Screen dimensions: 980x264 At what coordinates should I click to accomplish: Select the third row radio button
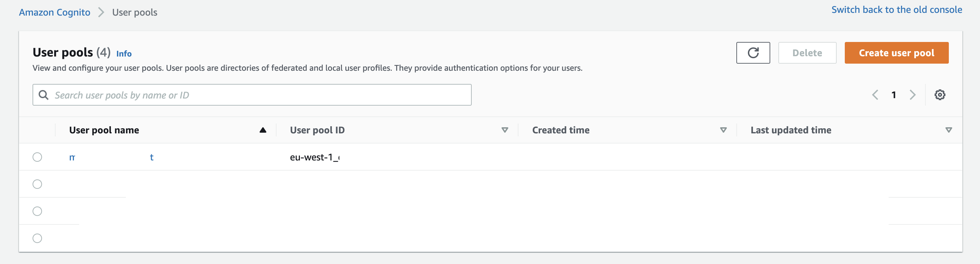tap(37, 211)
